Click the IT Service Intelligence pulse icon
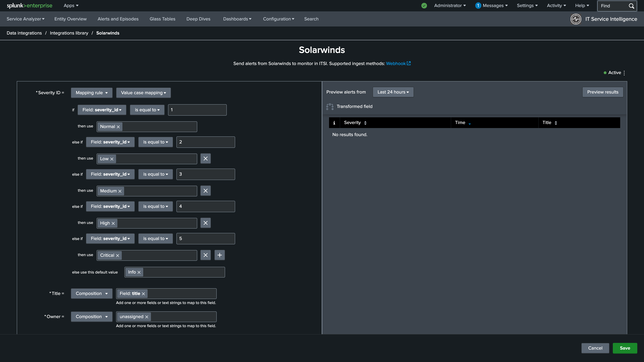This screenshot has height=362, width=644. [x=576, y=19]
